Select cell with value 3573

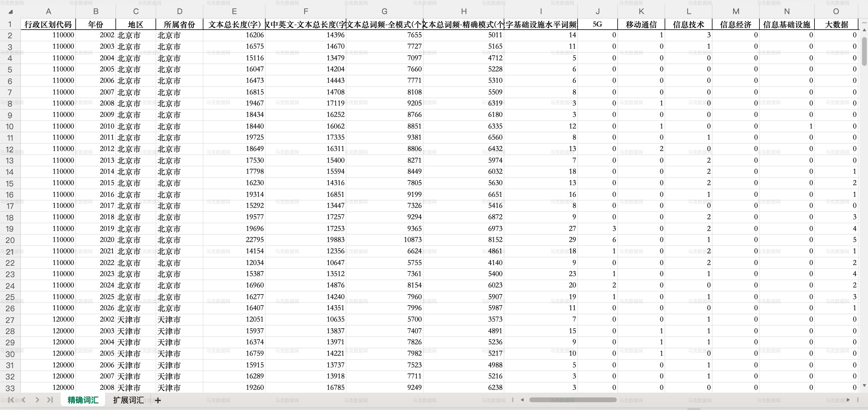(464, 319)
